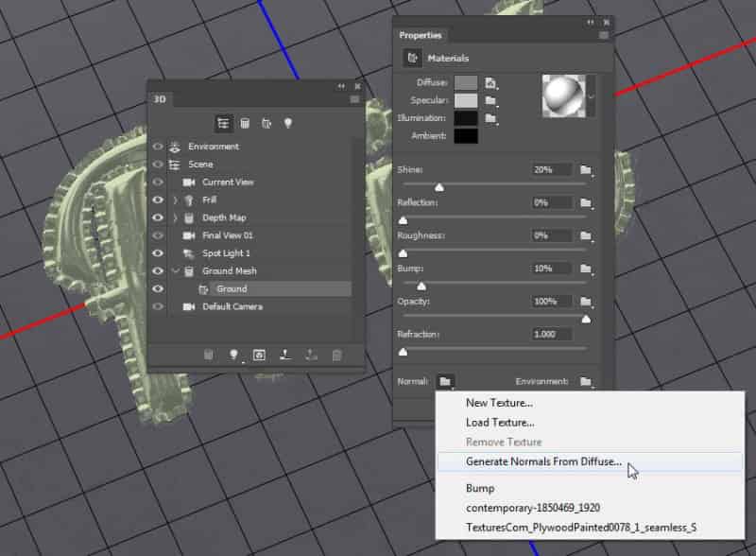This screenshot has height=556, width=756.
Task: Open the Opacity texture folder icon
Action: pyautogui.click(x=586, y=301)
